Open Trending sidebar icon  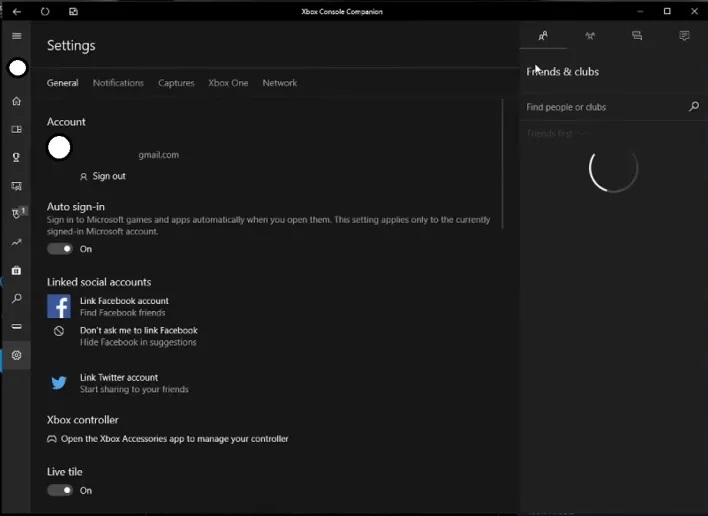[17, 242]
